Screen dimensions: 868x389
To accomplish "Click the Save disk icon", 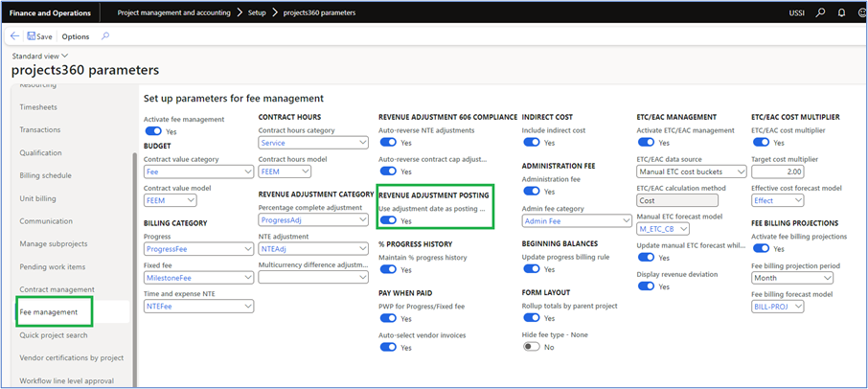I will [x=33, y=36].
